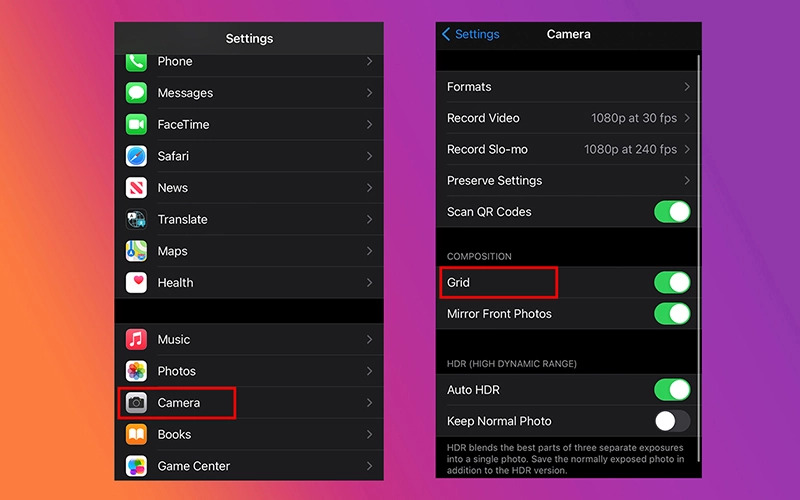
Task: Open the Game Center label
Action: point(193,466)
